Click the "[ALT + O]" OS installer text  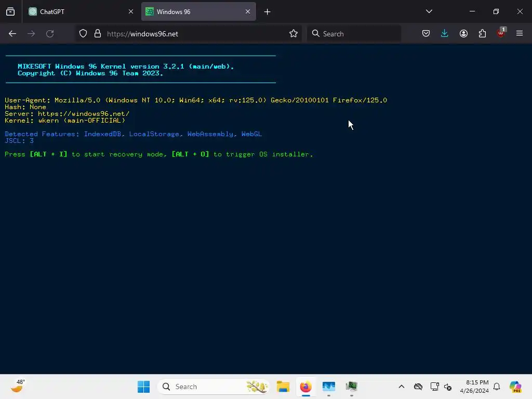click(x=190, y=154)
